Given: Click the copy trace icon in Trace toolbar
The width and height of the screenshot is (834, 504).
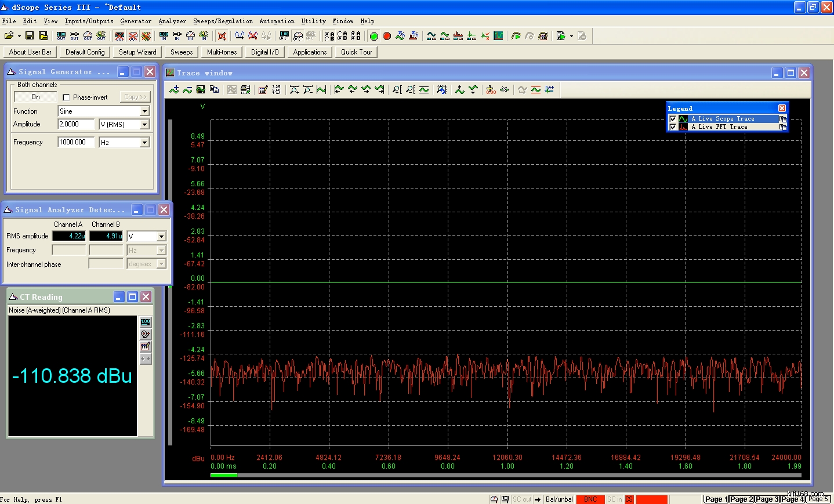Looking at the screenshot, I should pyautogui.click(x=214, y=89).
